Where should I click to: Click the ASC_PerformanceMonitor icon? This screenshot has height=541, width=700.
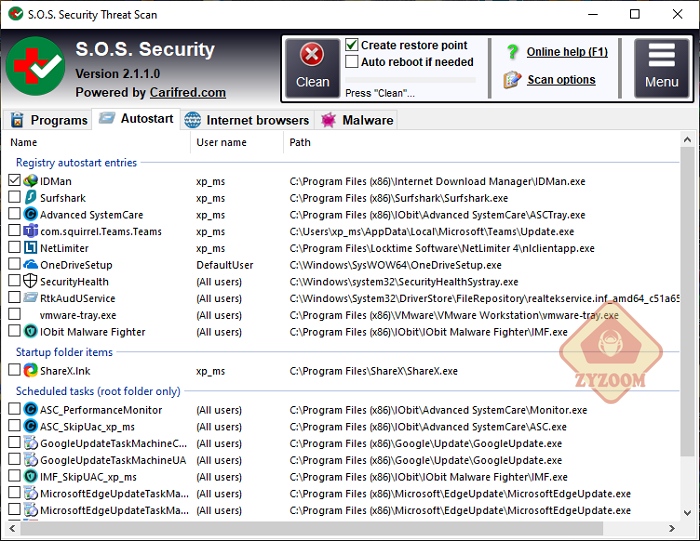[30, 409]
